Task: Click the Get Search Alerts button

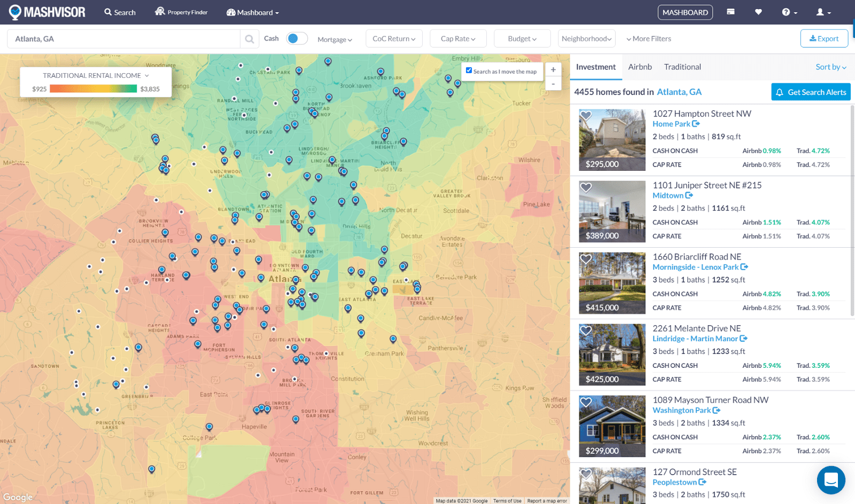Action: tap(811, 92)
